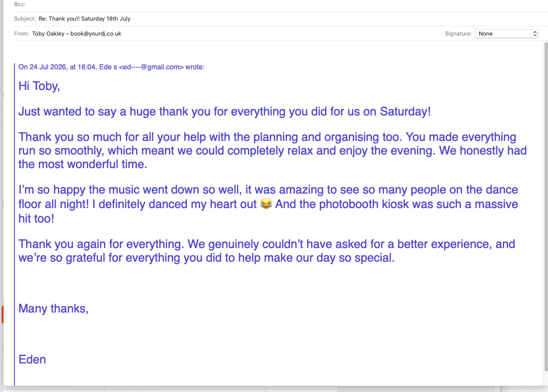Viewport: 548px width, 392px height.
Task: Place cursor in blank reply area above quote
Action: [276, 52]
